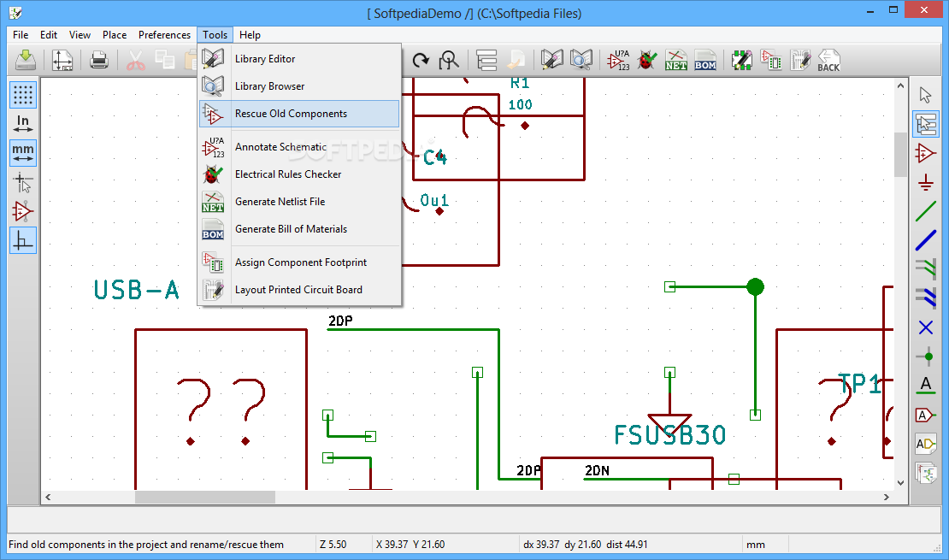Toggle horizontal/vertical wire orientation
This screenshot has width=949, height=560.
coord(23,240)
